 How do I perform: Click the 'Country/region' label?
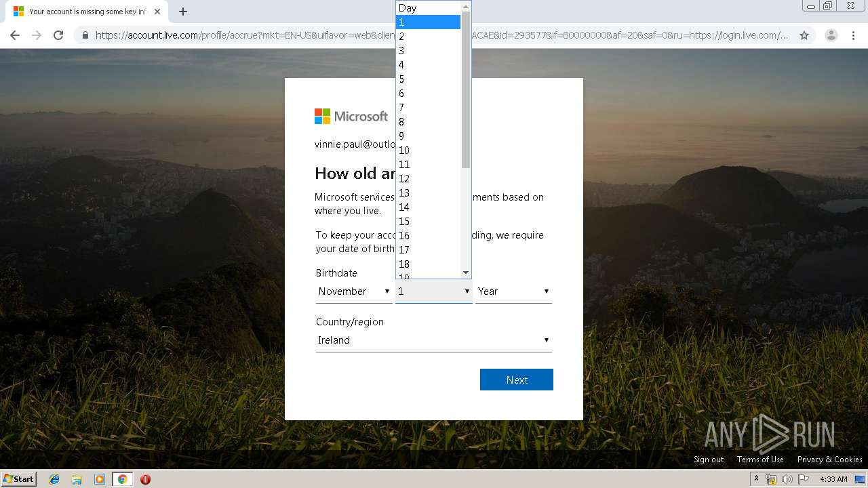coord(350,322)
